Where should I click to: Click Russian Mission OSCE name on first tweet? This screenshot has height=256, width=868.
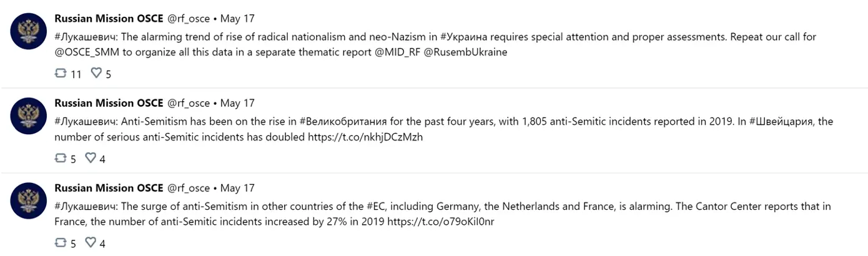pyautogui.click(x=109, y=19)
